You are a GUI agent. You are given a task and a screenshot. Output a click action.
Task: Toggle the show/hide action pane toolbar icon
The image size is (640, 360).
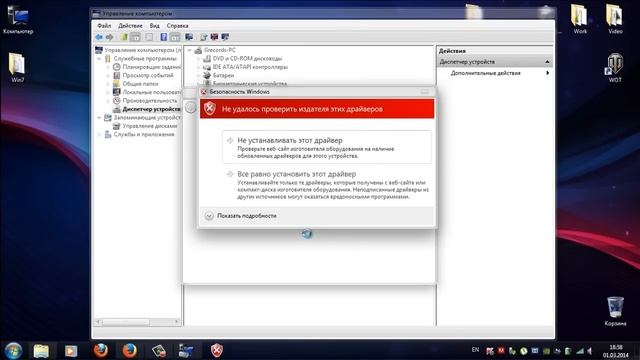point(175,37)
